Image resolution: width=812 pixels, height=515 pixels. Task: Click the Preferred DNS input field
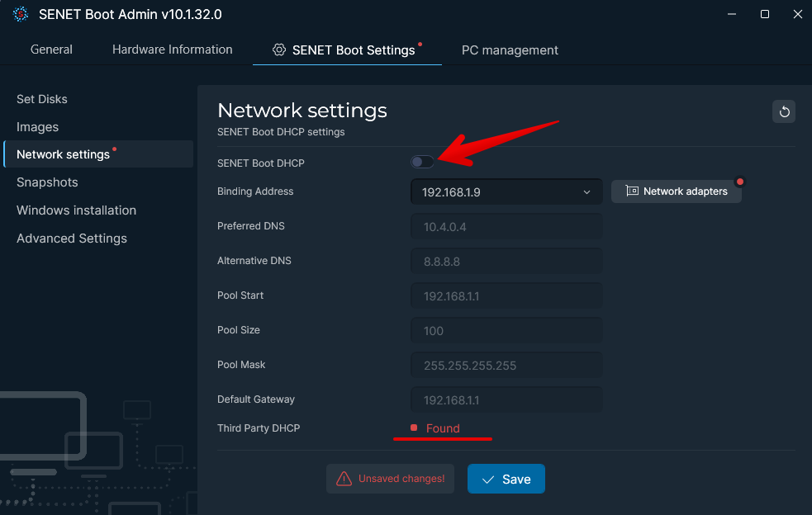506,226
